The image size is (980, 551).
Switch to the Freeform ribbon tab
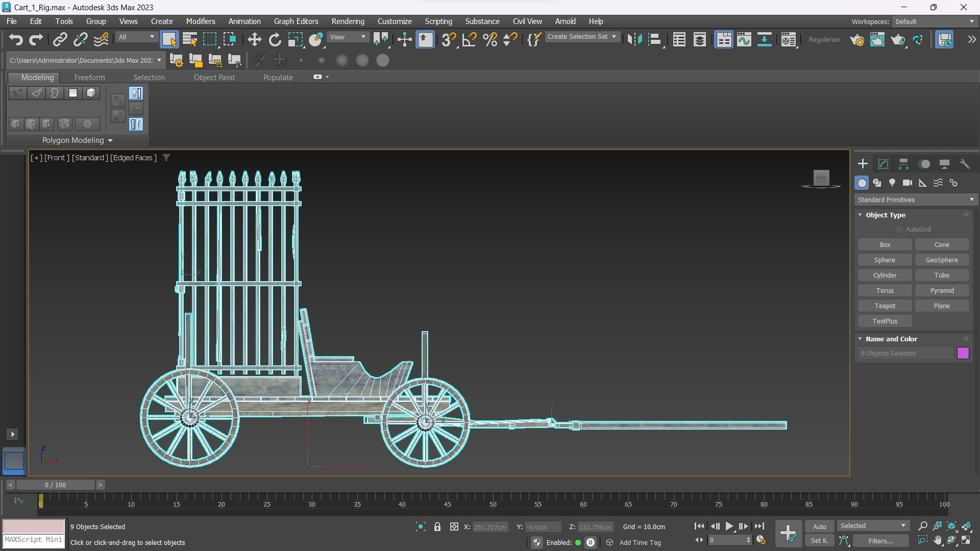(89, 78)
